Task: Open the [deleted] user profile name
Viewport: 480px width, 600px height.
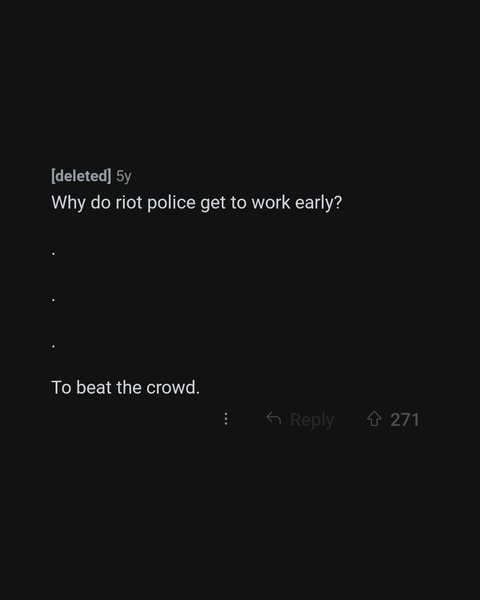Action: point(81,176)
